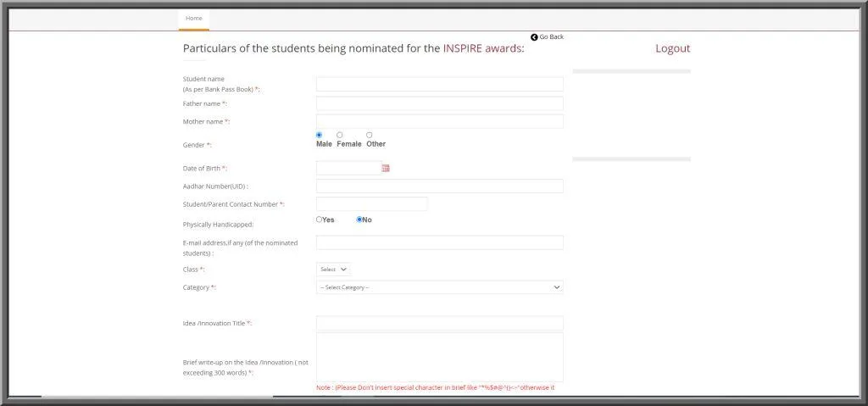The height and width of the screenshot is (406, 868).
Task: Focus the Student/Parent Contact Number field
Action: (x=372, y=203)
